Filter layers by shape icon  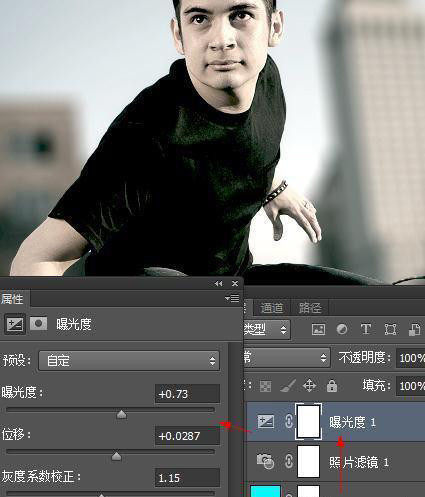point(390,330)
